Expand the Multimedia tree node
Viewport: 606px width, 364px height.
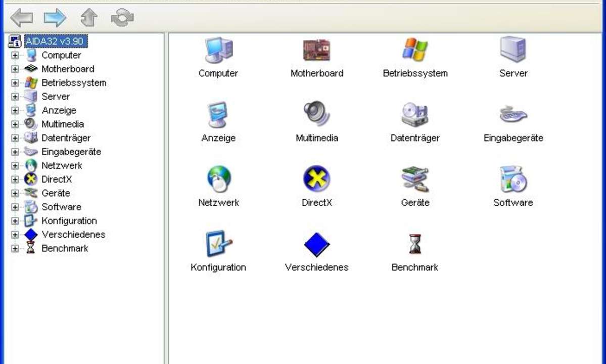click(x=15, y=124)
